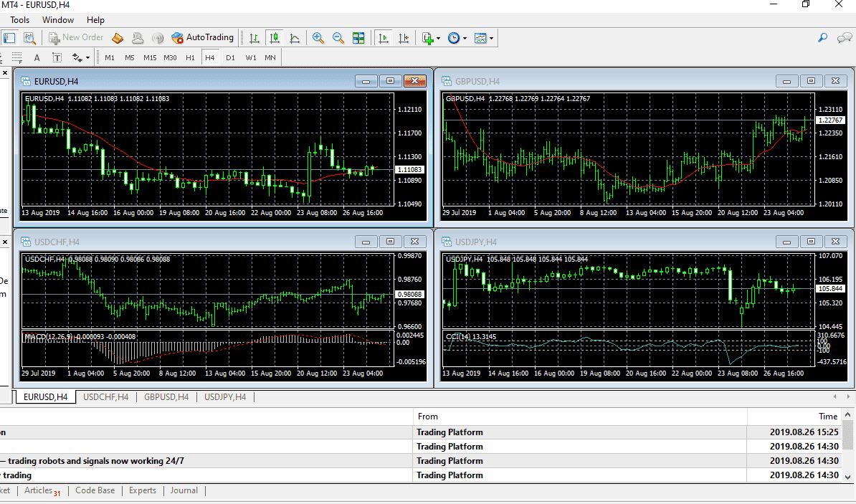
Task: Click the search icon at top right
Action: pos(823,38)
